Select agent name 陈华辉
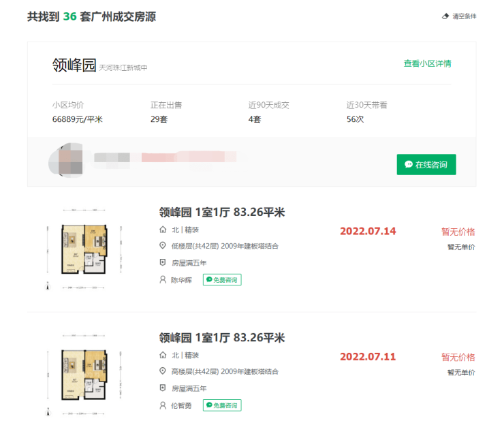This screenshot has width=504, height=421. coord(181,279)
